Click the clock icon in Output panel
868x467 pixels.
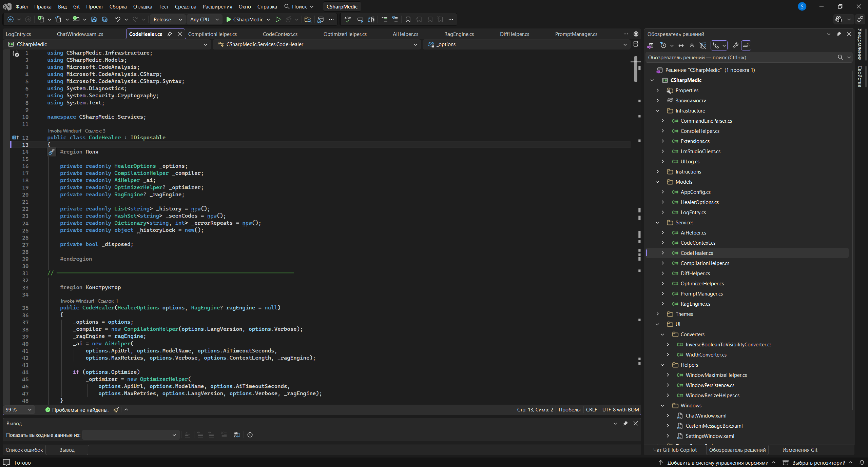[250, 435]
